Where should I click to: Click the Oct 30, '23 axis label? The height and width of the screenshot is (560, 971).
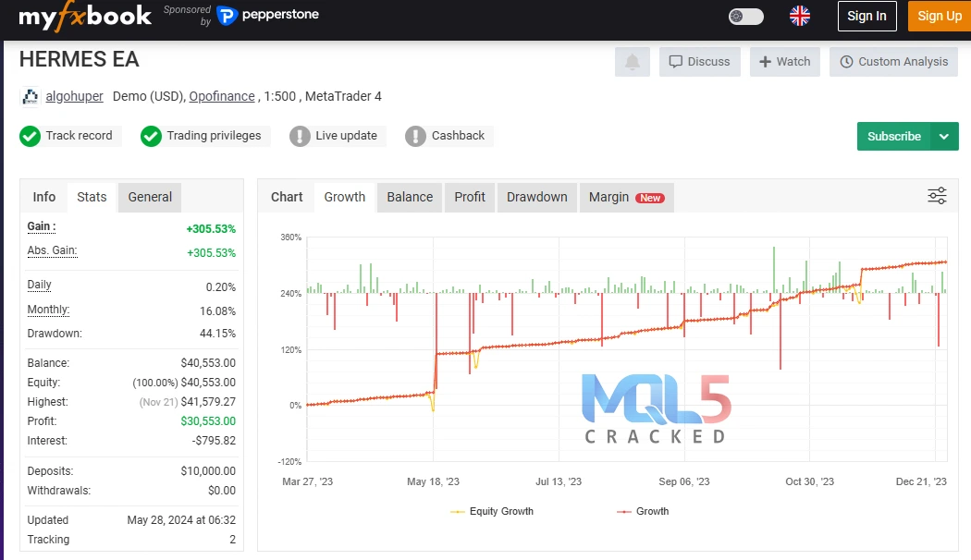[x=809, y=481]
